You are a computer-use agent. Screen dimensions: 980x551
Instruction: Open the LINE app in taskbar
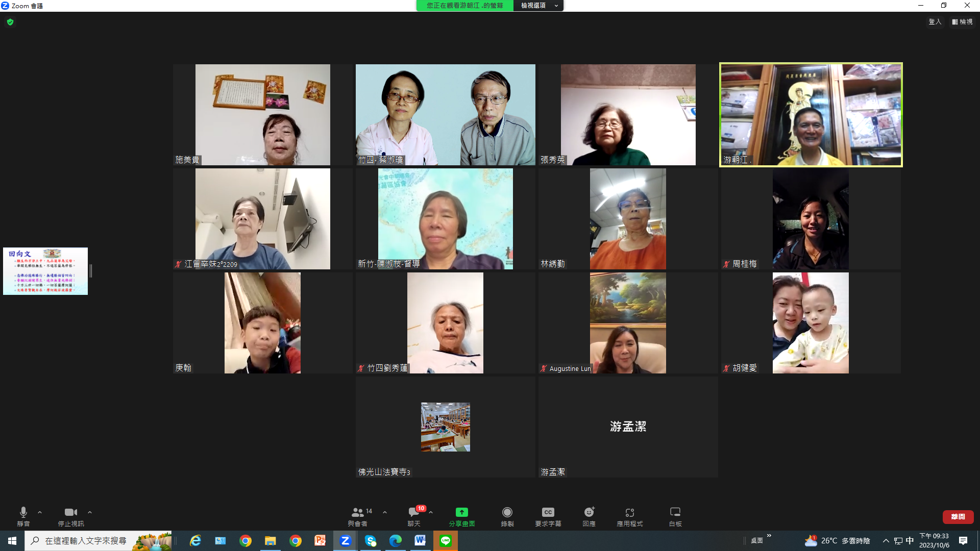tap(446, 541)
